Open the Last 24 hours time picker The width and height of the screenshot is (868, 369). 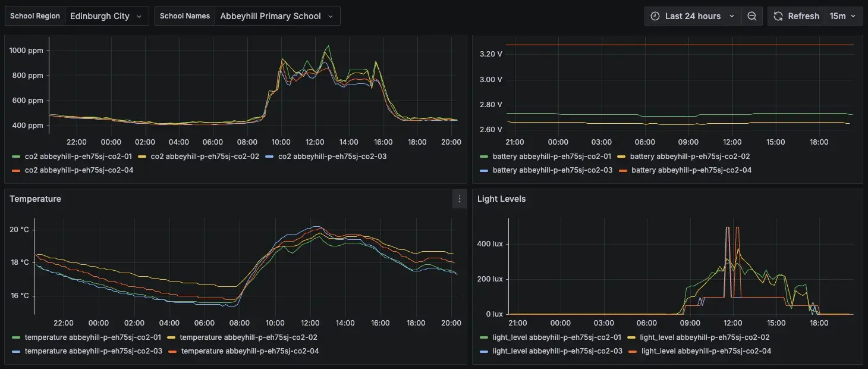tap(693, 16)
